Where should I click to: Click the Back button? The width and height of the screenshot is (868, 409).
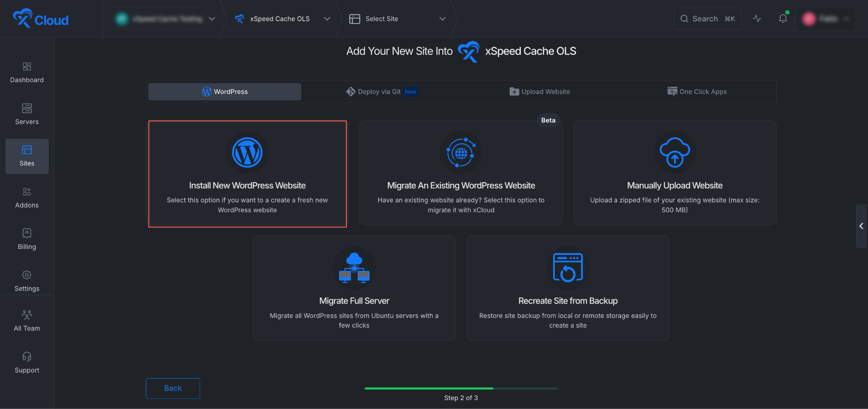pyautogui.click(x=173, y=388)
